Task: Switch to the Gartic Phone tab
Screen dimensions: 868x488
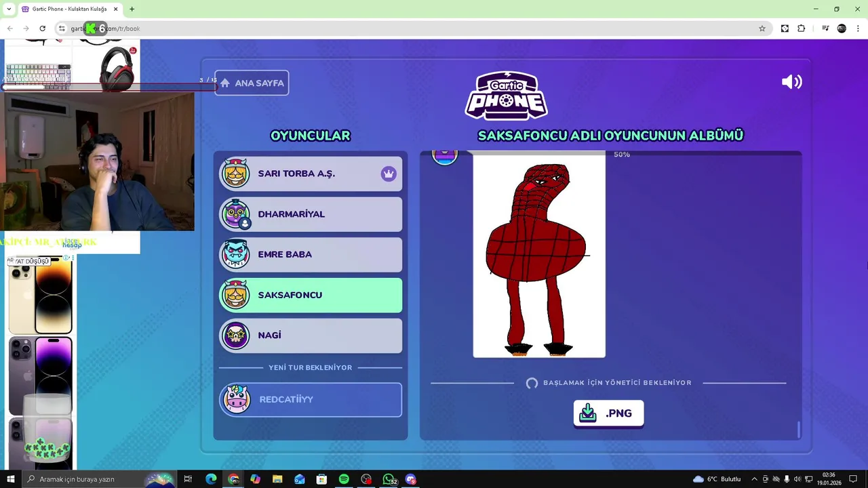Action: pos(69,9)
